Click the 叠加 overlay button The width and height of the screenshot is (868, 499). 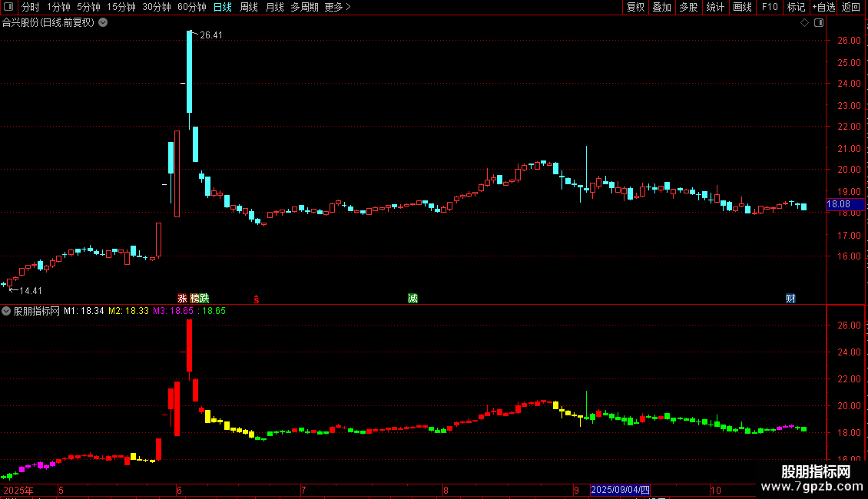tap(661, 7)
